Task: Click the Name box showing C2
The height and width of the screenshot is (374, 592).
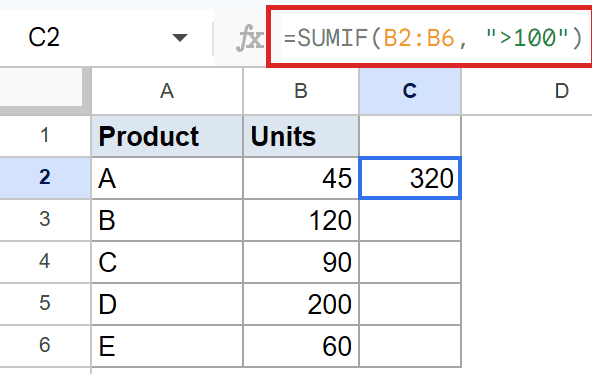Action: 106,37
